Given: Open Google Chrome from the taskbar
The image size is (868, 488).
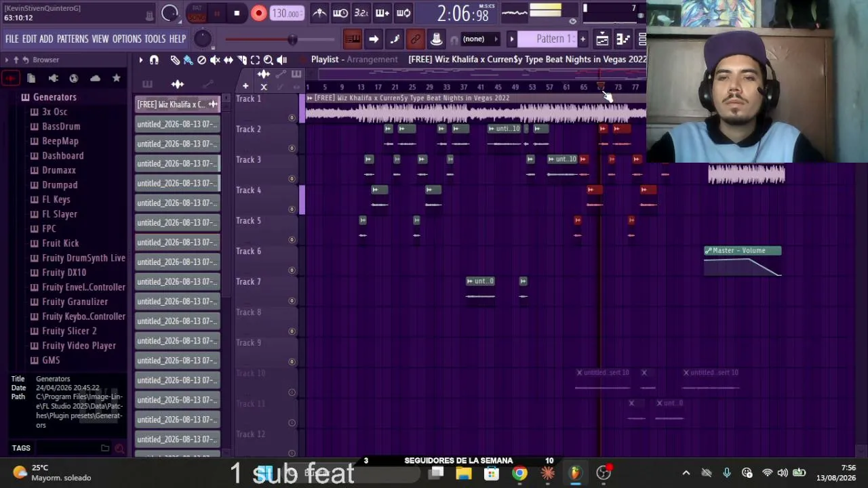Looking at the screenshot, I should [519, 473].
